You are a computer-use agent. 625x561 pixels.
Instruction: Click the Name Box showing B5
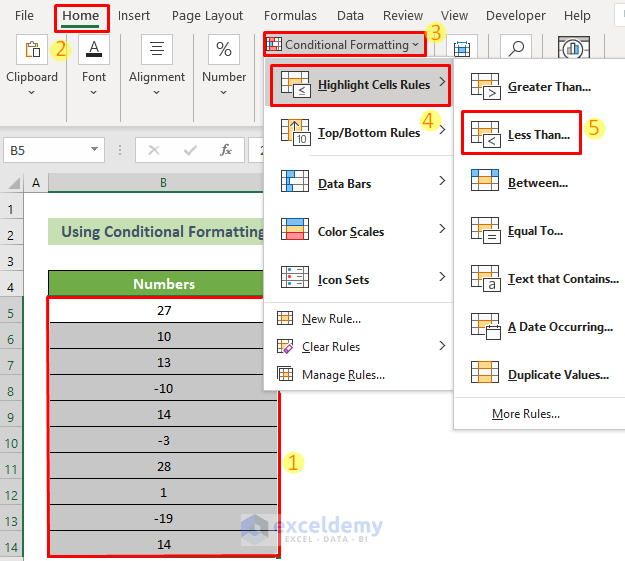[x=54, y=150]
